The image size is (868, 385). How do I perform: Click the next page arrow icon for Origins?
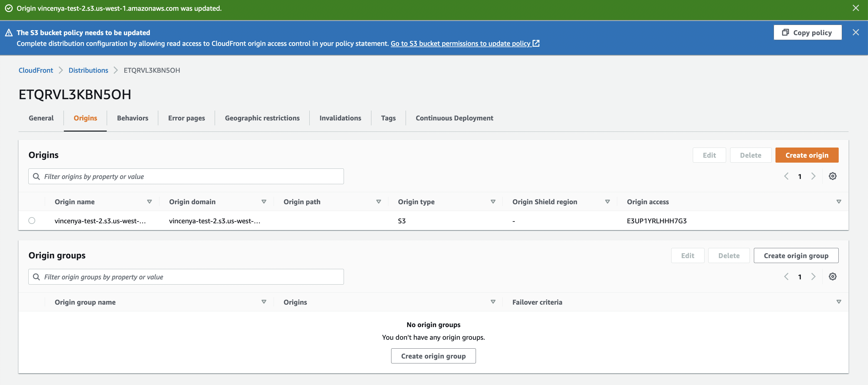813,176
